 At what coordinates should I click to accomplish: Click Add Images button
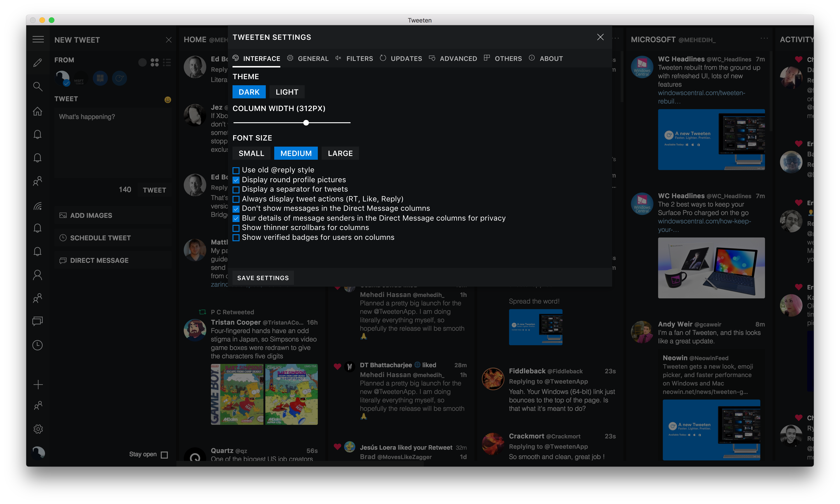[x=113, y=215]
